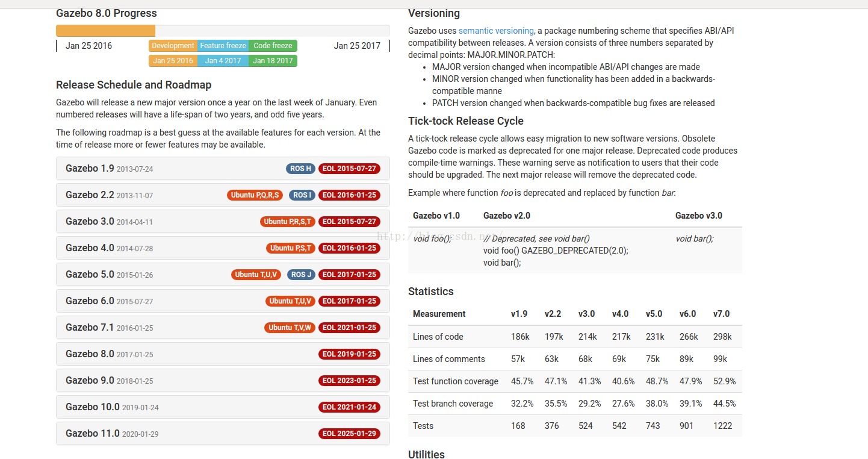Select the blue Feature freeze label
Screen dimensions: 868x459
click(x=223, y=46)
